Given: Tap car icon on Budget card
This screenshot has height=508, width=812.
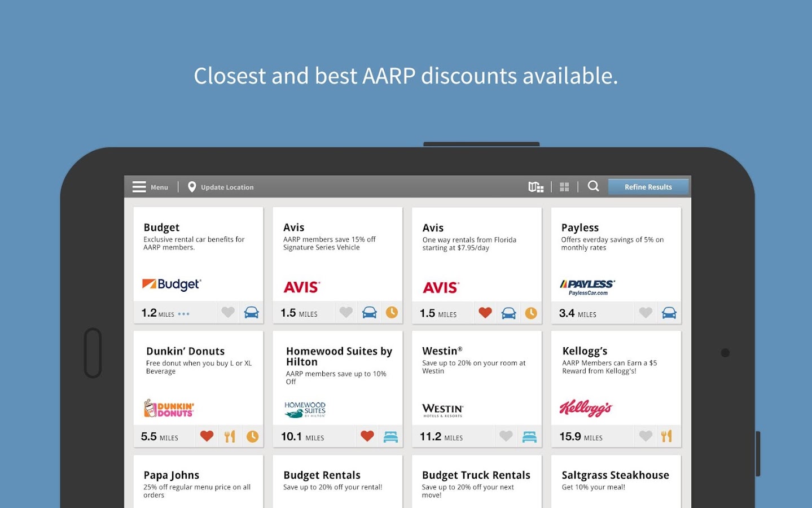Looking at the screenshot, I should coord(252,312).
